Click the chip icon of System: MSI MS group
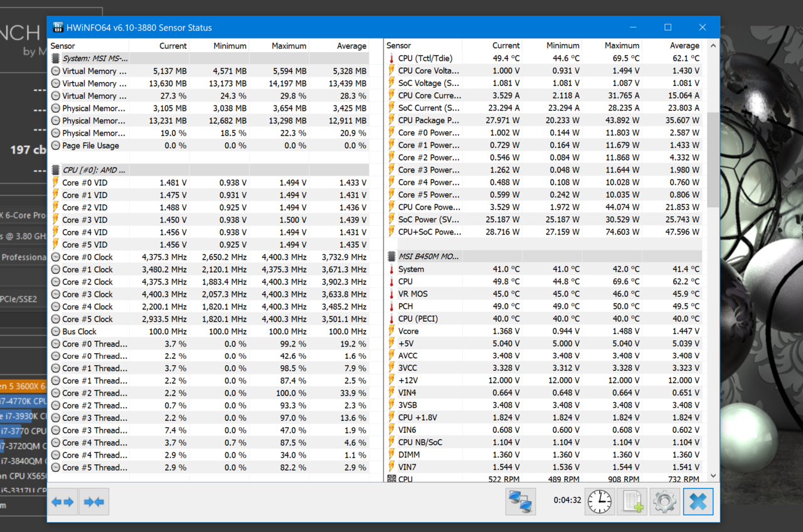803x532 pixels. coord(55,58)
